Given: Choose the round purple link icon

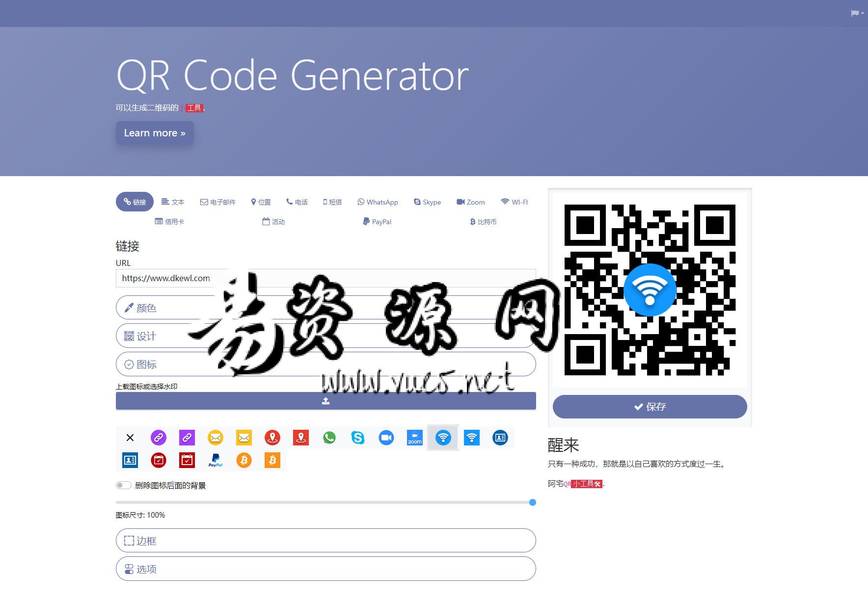Looking at the screenshot, I should coord(159,438).
